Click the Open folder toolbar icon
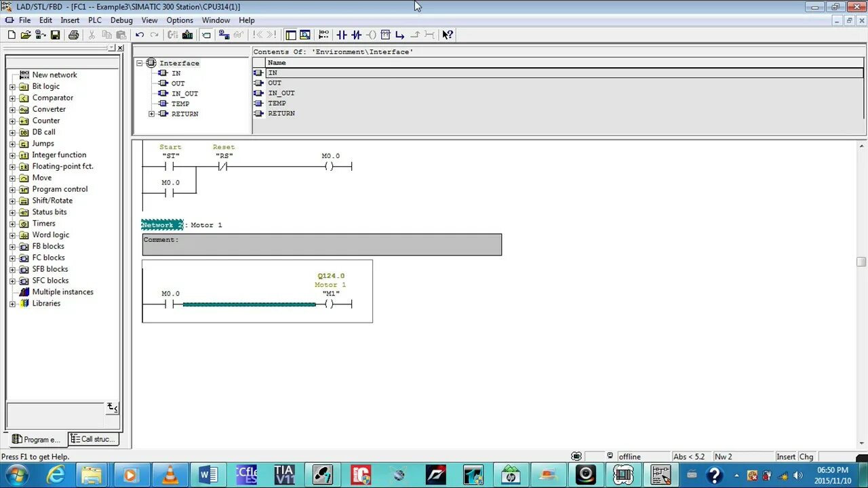Screen dimensions: 868x488 click(x=26, y=35)
